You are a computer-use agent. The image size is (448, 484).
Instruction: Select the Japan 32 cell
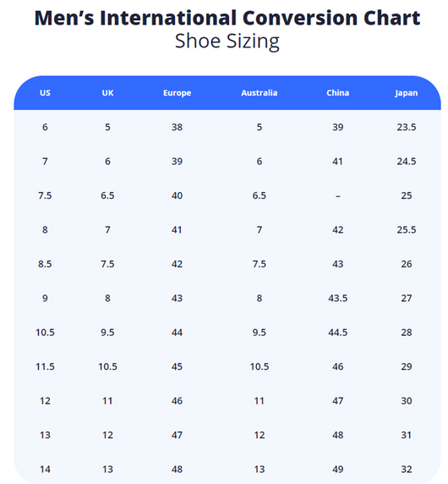coord(407,470)
